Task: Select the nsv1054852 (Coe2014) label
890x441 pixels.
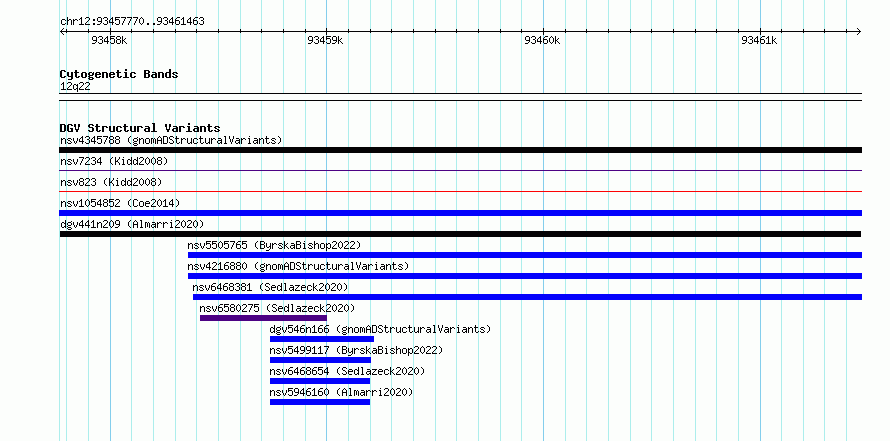Action: (x=120, y=203)
